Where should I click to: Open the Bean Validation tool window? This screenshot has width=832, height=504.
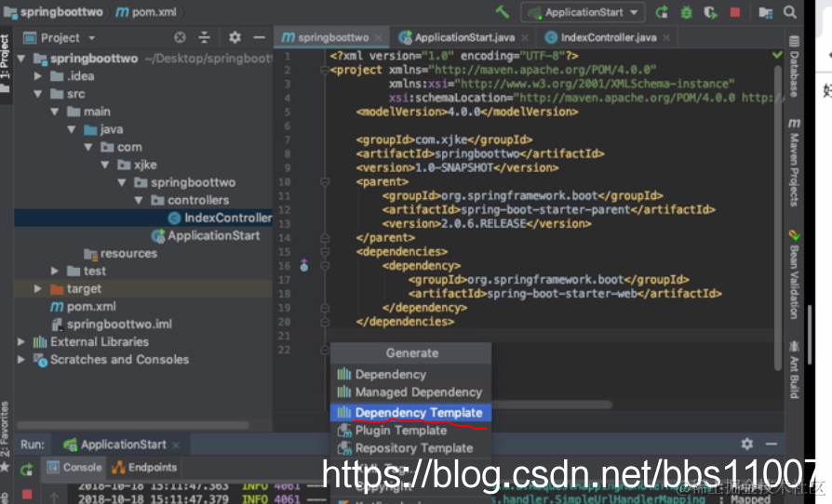[x=794, y=274]
